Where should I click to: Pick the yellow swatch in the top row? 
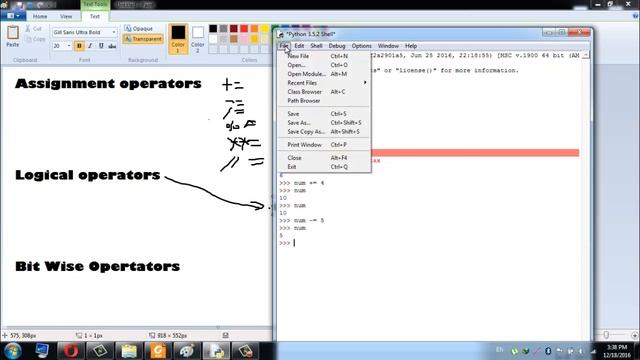click(x=264, y=28)
